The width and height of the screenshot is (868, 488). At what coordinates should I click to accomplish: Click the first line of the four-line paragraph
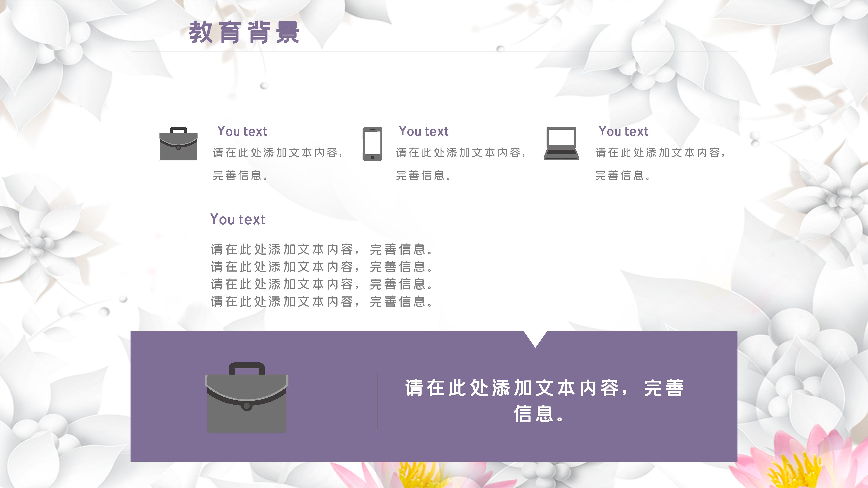321,250
